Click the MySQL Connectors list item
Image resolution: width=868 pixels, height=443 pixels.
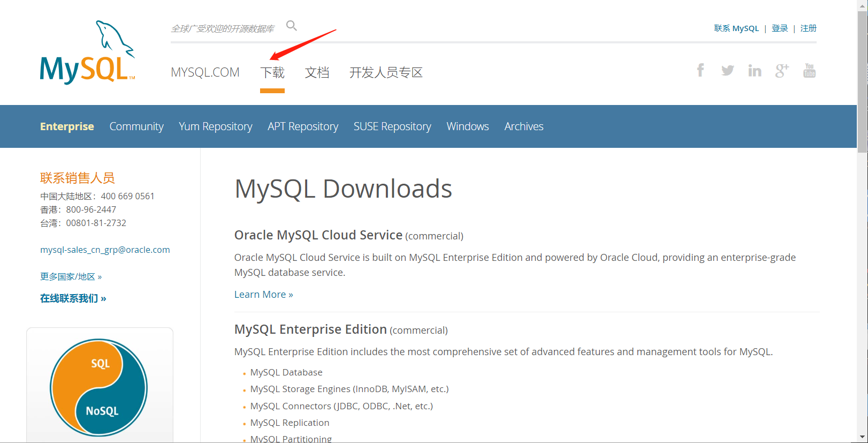pyautogui.click(x=341, y=406)
